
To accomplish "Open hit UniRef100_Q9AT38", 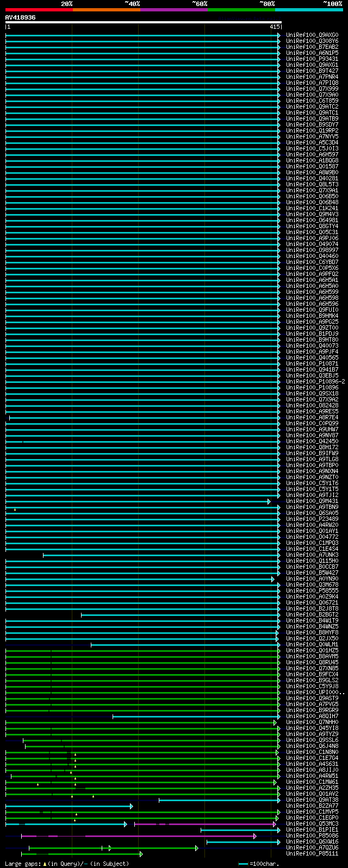I will (312, 800).
